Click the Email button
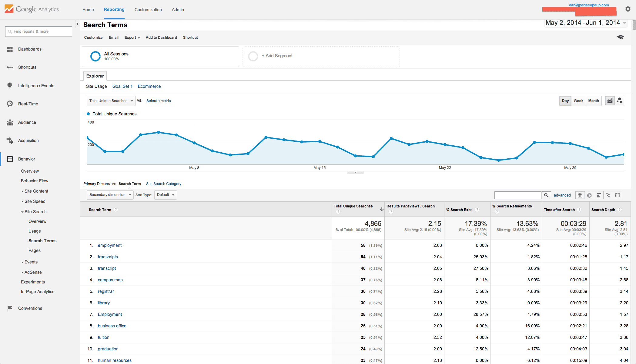Image resolution: width=636 pixels, height=364 pixels. (x=113, y=38)
